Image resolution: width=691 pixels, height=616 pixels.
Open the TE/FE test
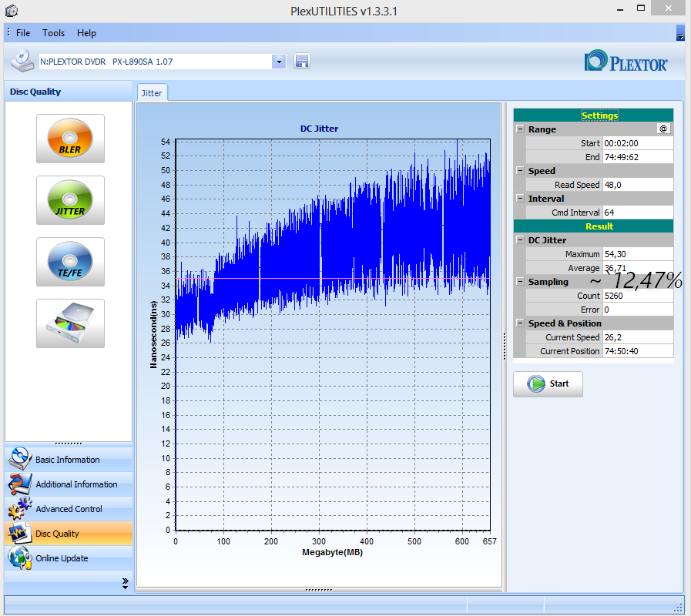point(71,262)
